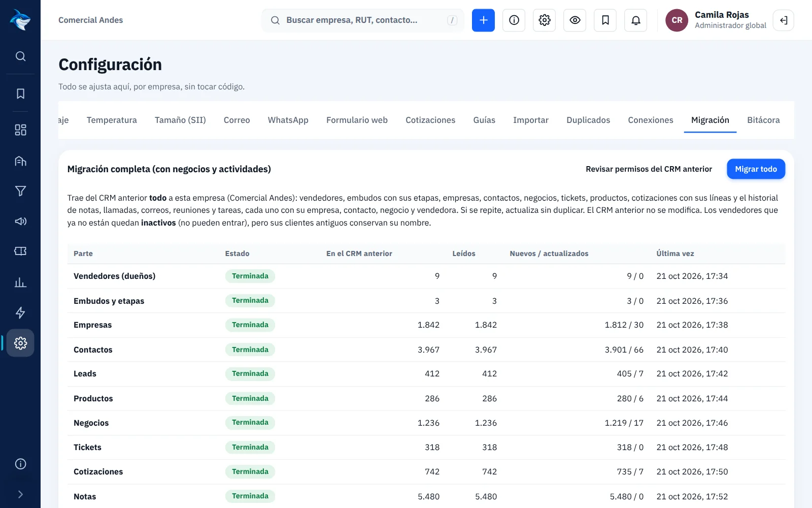Open the companies building icon in sidebar
Image resolution: width=812 pixels, height=508 pixels.
(20, 161)
